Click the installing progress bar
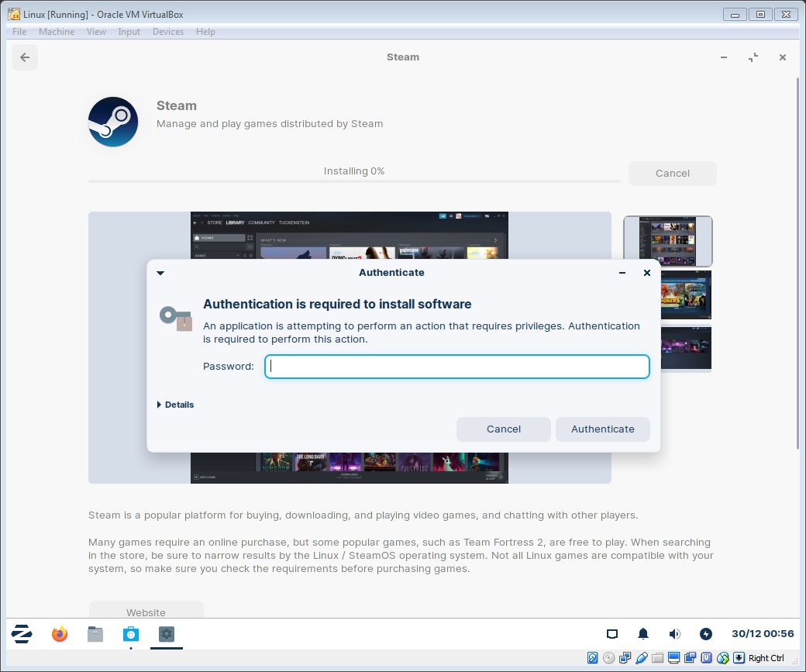The image size is (806, 672). (354, 181)
